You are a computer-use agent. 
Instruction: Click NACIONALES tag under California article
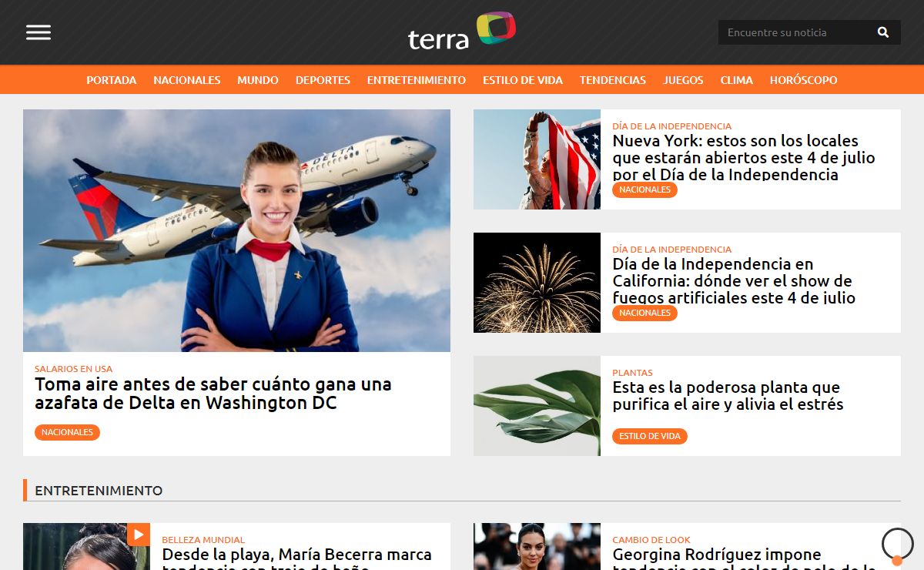(x=644, y=313)
